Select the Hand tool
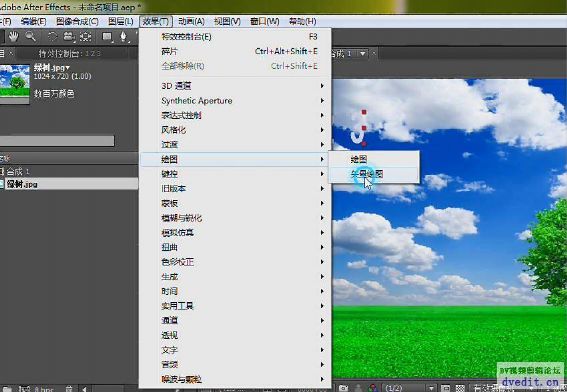567x392 pixels. pos(14,36)
